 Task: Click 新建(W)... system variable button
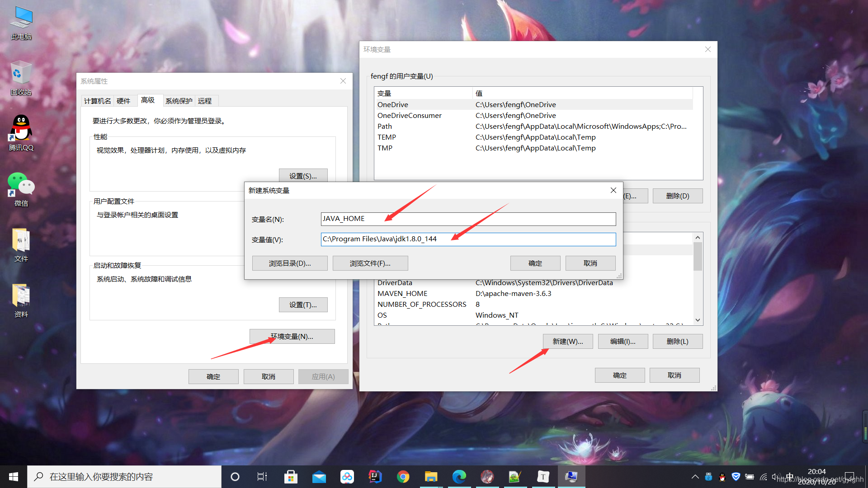pos(567,342)
